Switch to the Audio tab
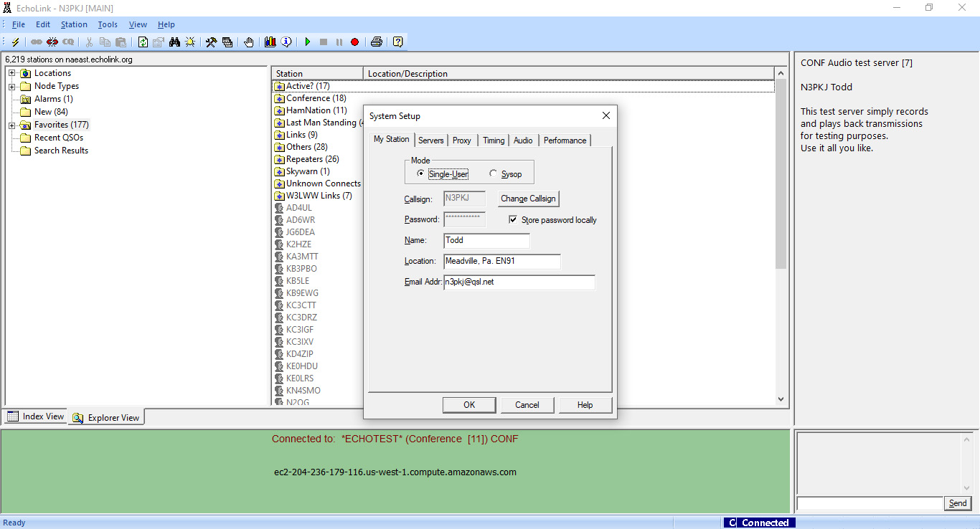Viewport: 980px width, 529px height. [523, 140]
